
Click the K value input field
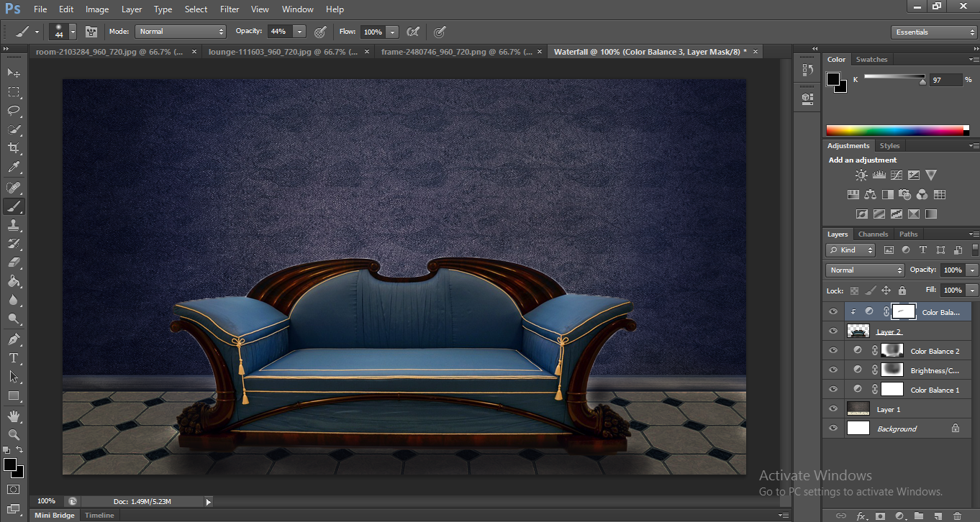[x=945, y=80]
